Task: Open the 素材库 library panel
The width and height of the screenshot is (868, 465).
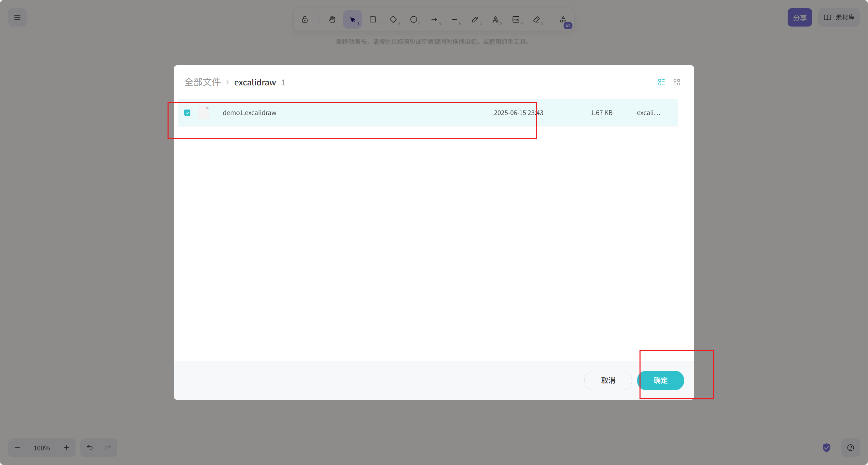Action: click(839, 17)
